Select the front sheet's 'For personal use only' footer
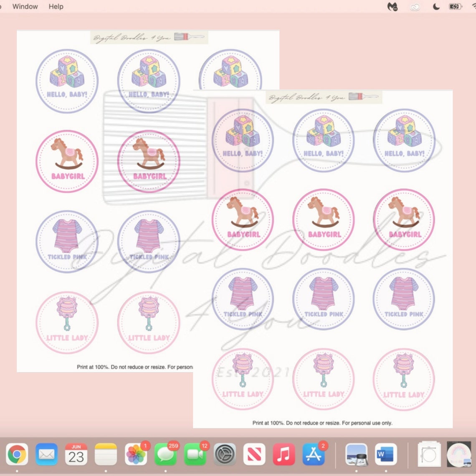The width and height of the screenshot is (476, 476). [367, 423]
